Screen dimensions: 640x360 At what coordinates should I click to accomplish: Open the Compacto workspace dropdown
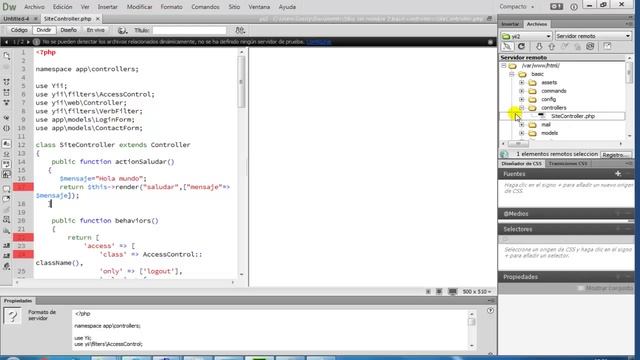click(x=517, y=7)
